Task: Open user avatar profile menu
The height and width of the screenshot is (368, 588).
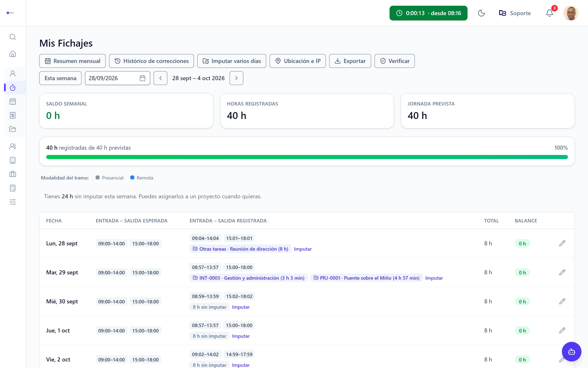Action: 571,13
